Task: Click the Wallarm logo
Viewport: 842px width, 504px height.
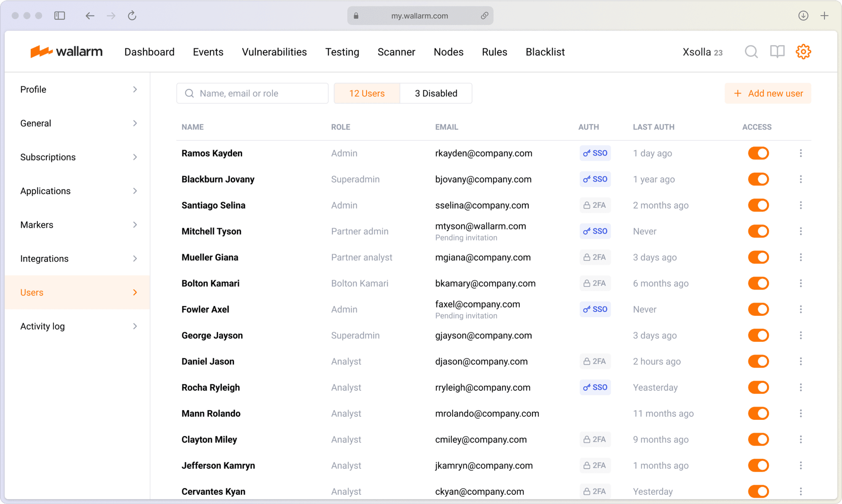Action: 67,51
